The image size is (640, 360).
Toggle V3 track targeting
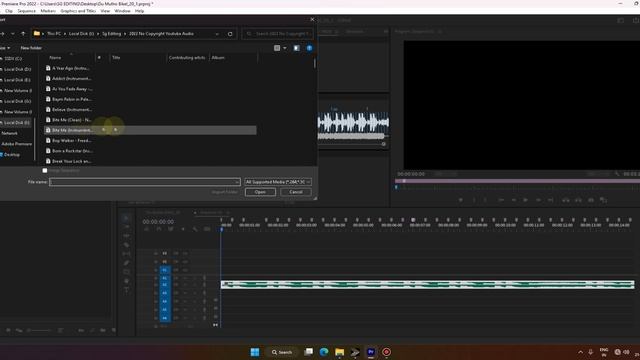(165, 253)
